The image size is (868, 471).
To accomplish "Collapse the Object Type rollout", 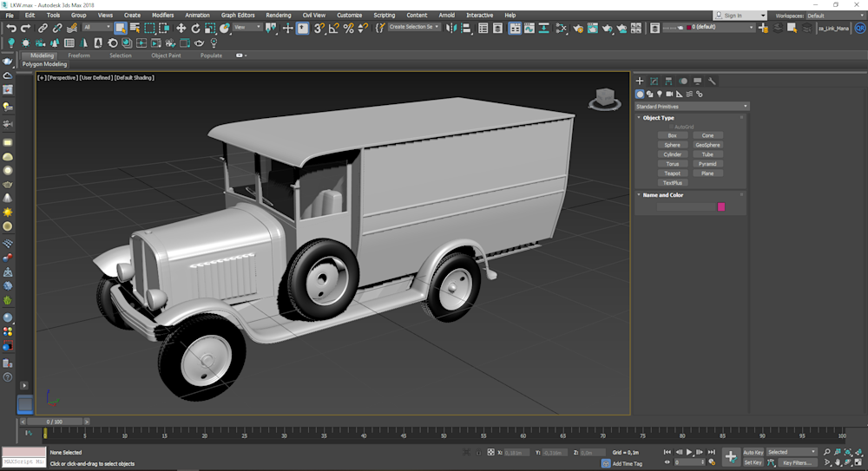I will [x=658, y=118].
